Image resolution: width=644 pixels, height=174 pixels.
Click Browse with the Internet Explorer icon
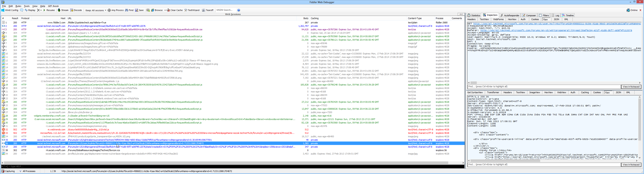click(x=157, y=10)
